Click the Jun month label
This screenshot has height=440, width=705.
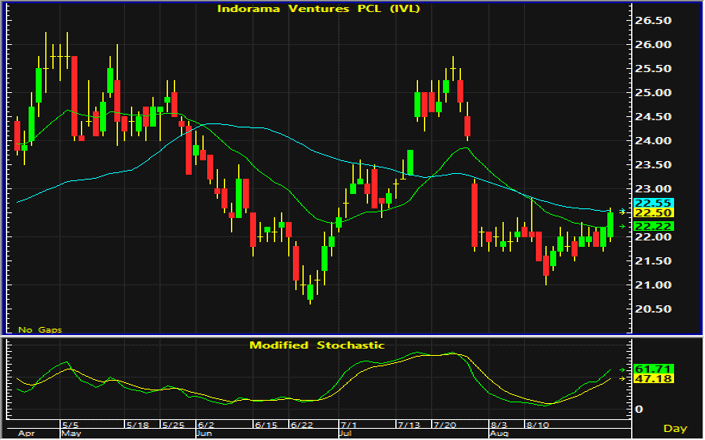tap(205, 434)
